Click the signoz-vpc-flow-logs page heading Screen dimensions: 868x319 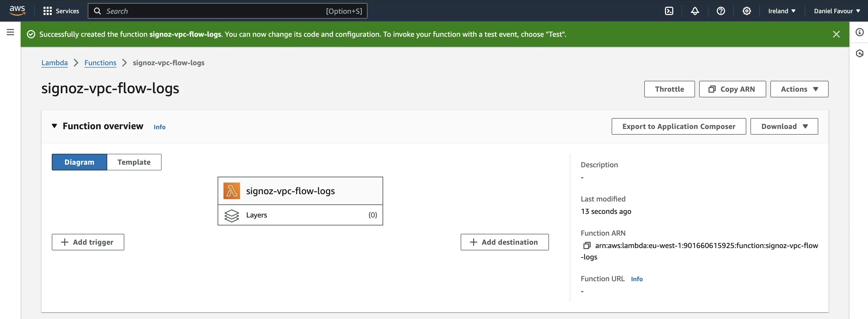[110, 88]
